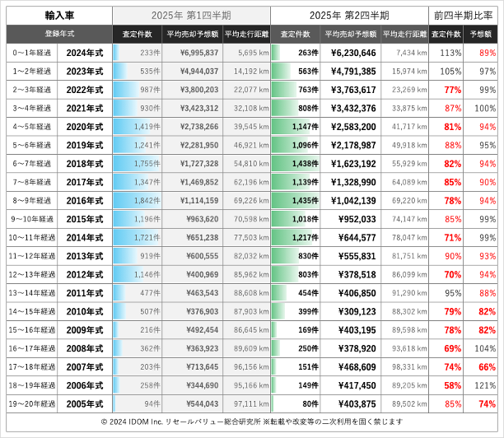Click the 2011年式 row label

tap(85, 293)
